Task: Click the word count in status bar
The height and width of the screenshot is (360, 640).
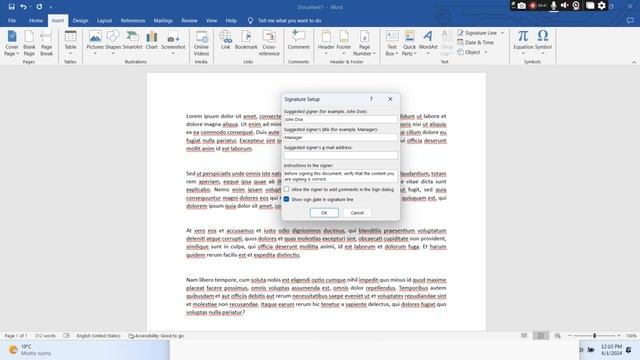Action: 45,336
